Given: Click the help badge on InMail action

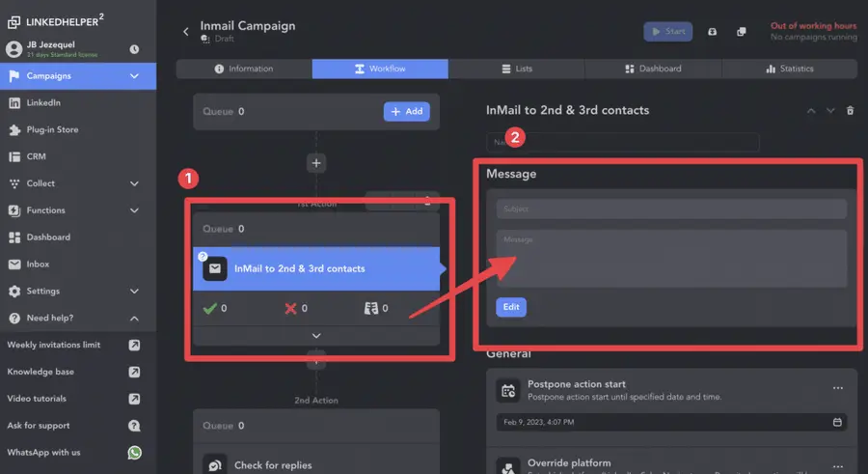Looking at the screenshot, I should [203, 256].
